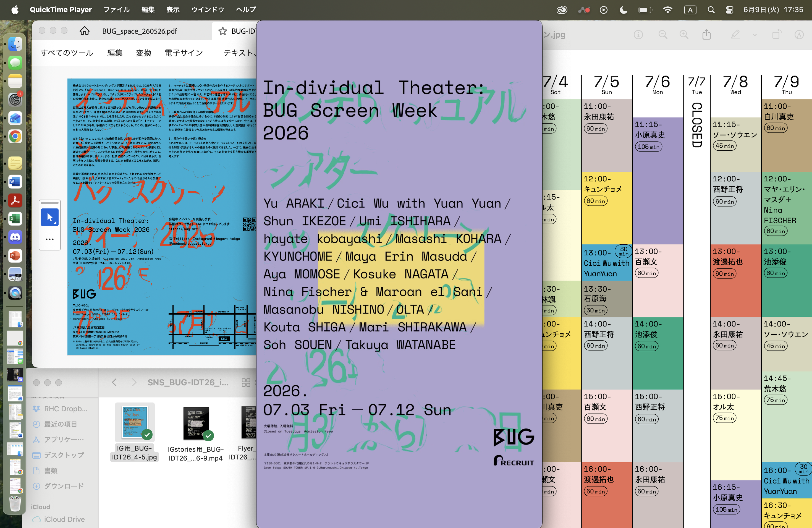
Task: Open Wi-Fi status in the menu bar
Action: click(667, 10)
